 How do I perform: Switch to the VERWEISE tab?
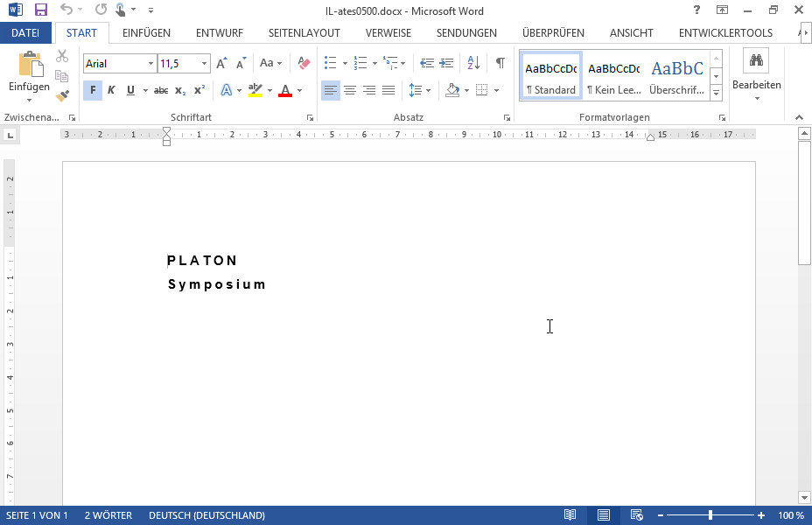pyautogui.click(x=388, y=33)
